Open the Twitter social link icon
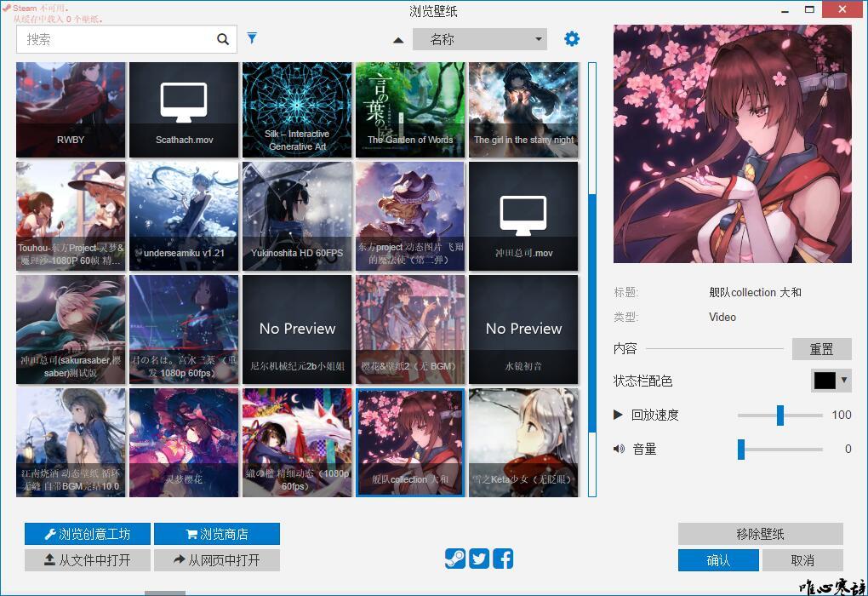The width and height of the screenshot is (868, 596). pos(479,559)
